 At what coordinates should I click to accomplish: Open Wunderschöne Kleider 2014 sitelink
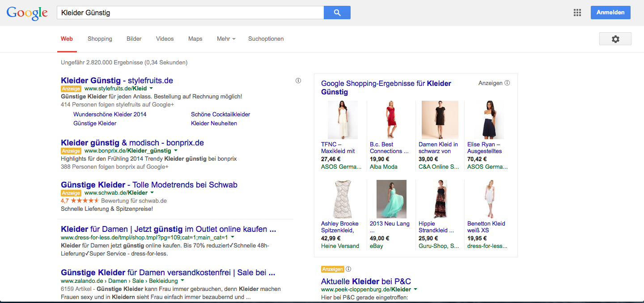(x=110, y=114)
